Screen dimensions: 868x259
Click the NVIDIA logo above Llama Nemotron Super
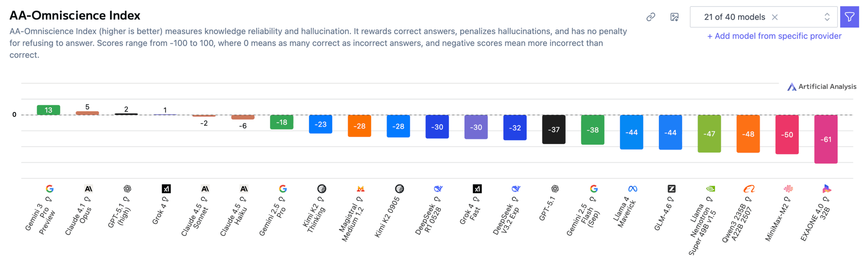(x=710, y=188)
